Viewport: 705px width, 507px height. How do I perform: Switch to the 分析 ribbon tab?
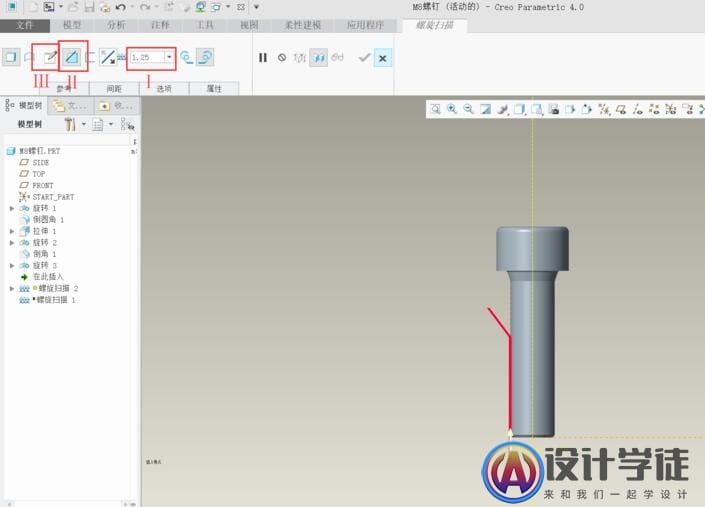pyautogui.click(x=116, y=24)
